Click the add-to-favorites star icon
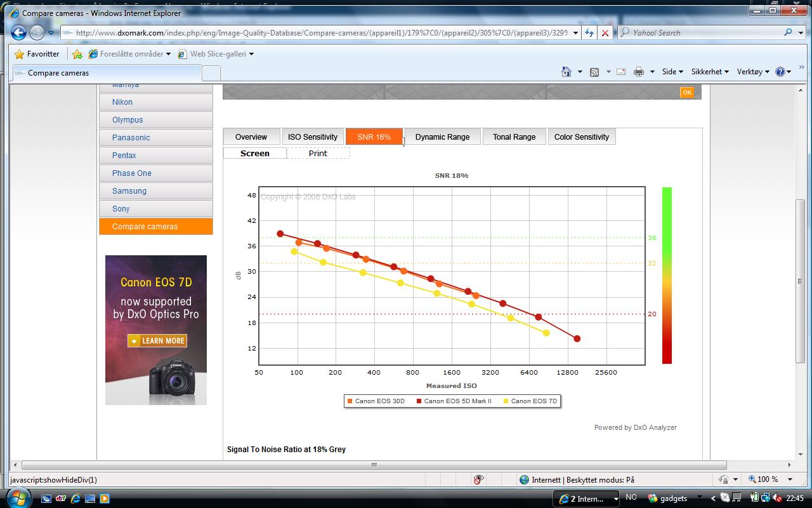The image size is (812, 508). click(77, 54)
